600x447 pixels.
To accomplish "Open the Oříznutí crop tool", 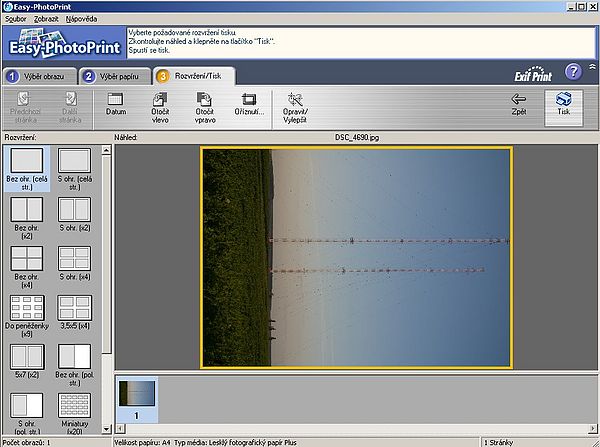I will 250,105.
